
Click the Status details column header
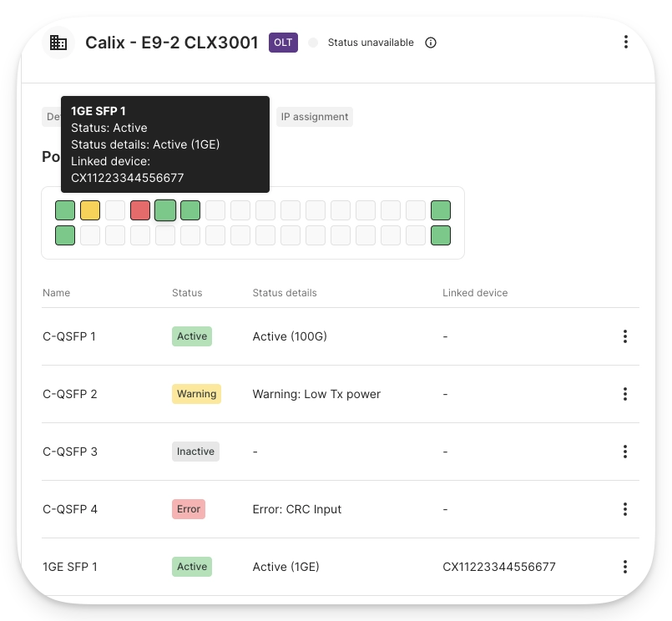click(x=285, y=293)
